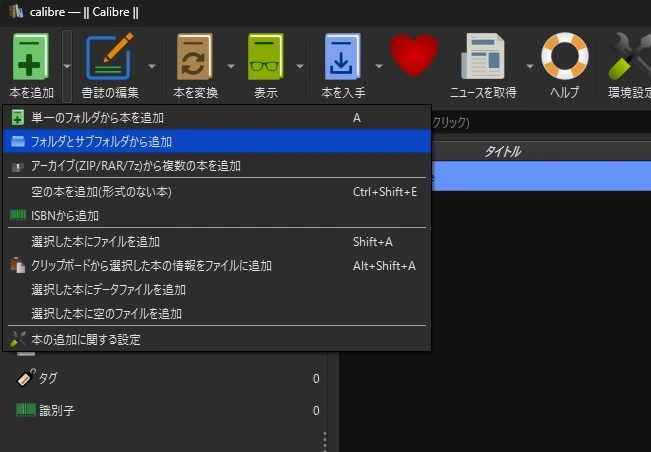Viewport: 651px width, 452px height.
Task: Select 空の本を追加(形式のない本)
Action: coord(217,192)
